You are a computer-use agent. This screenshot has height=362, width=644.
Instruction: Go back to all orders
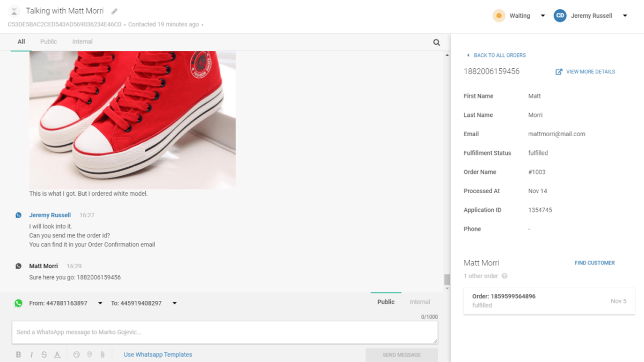tap(496, 55)
